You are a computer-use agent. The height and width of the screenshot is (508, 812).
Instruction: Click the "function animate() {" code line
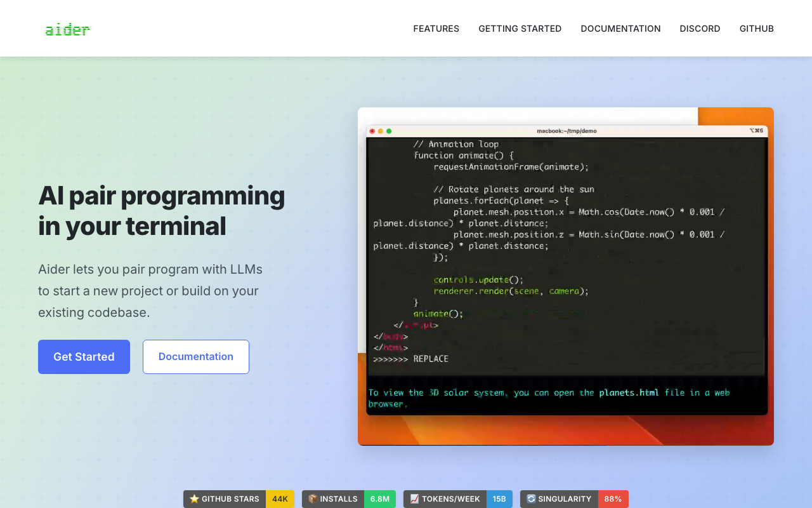pyautogui.click(x=464, y=156)
